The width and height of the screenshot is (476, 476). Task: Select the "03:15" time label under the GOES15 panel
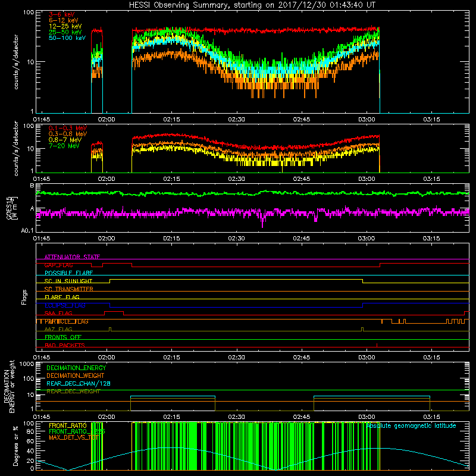(x=431, y=239)
